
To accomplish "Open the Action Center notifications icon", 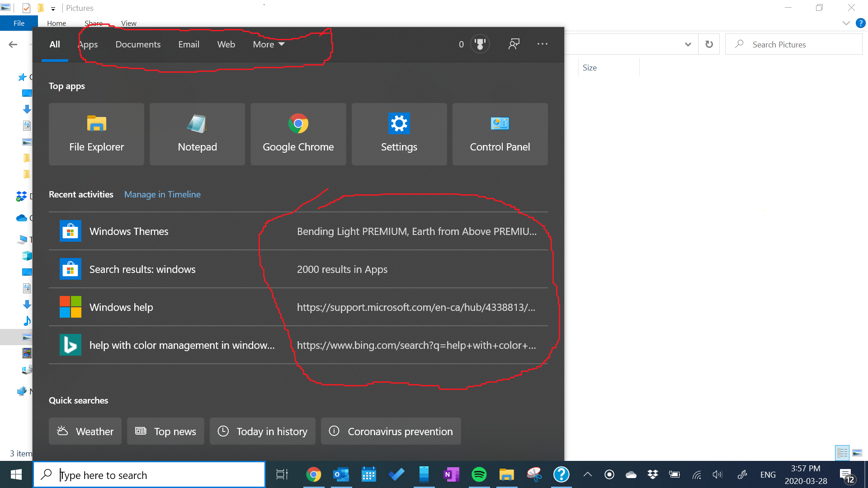I will 847,475.
